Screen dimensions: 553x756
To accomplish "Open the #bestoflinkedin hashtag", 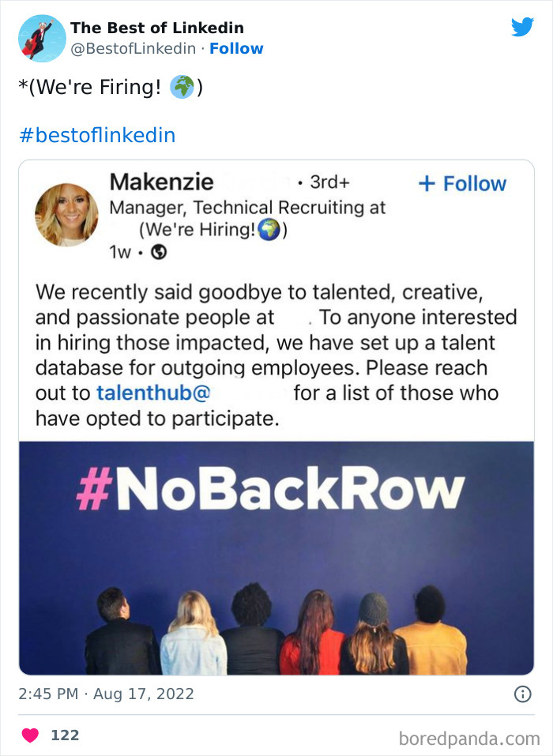I will [x=99, y=134].
